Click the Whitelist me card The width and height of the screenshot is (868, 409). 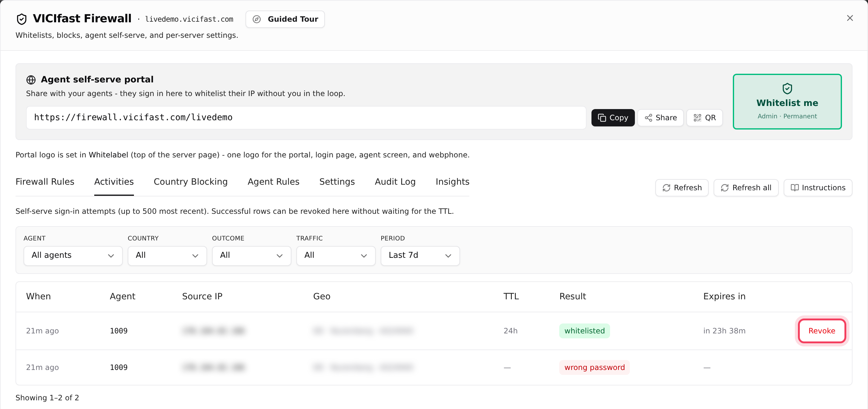(x=787, y=101)
